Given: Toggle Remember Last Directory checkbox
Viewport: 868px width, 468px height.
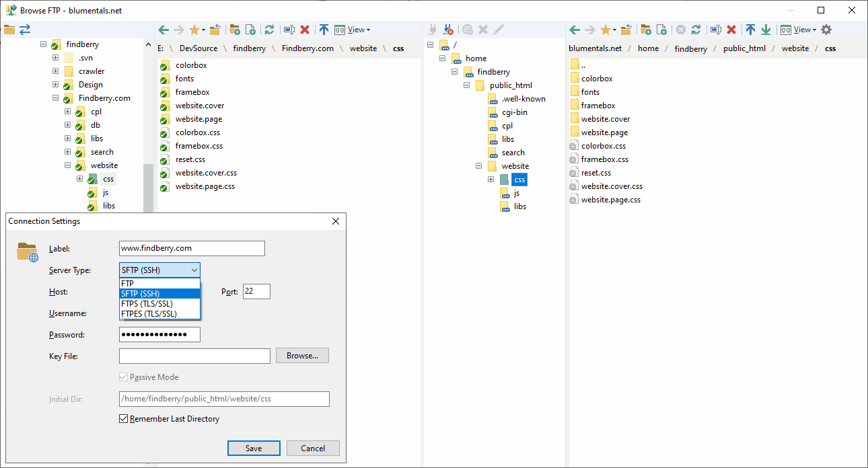Looking at the screenshot, I should pyautogui.click(x=123, y=419).
